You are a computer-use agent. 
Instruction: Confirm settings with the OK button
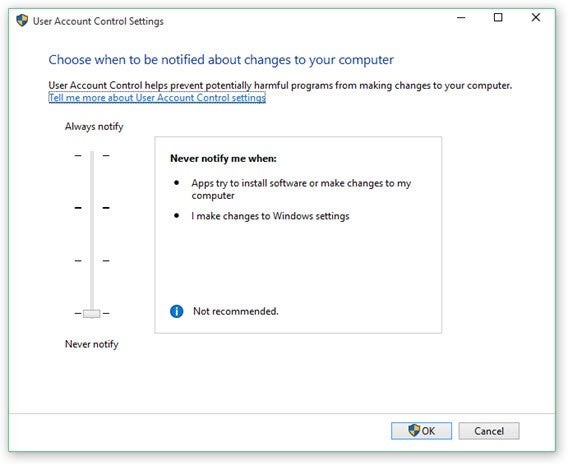421,431
